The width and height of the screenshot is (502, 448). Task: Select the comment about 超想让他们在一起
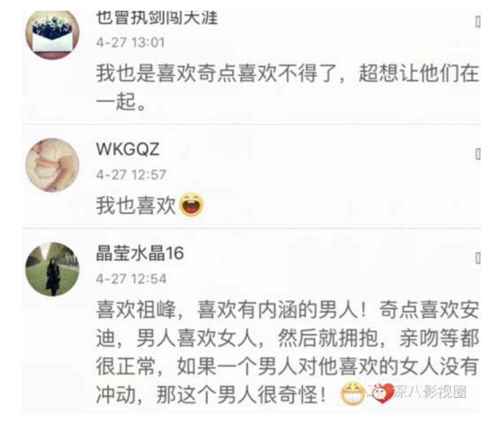pyautogui.click(x=287, y=87)
